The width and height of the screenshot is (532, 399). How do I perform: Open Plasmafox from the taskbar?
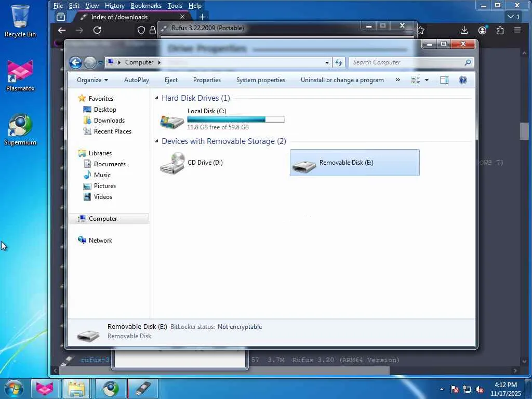pyautogui.click(x=45, y=389)
